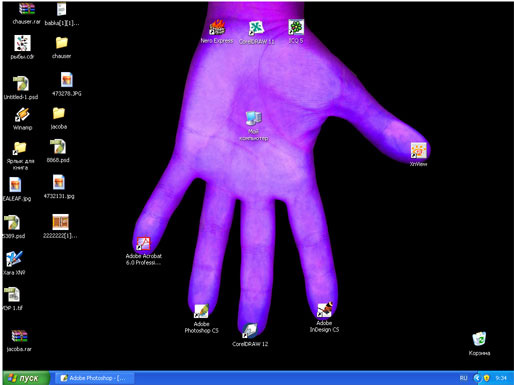
Task: Click the 9:34 taskbar clock
Action: 501,378
